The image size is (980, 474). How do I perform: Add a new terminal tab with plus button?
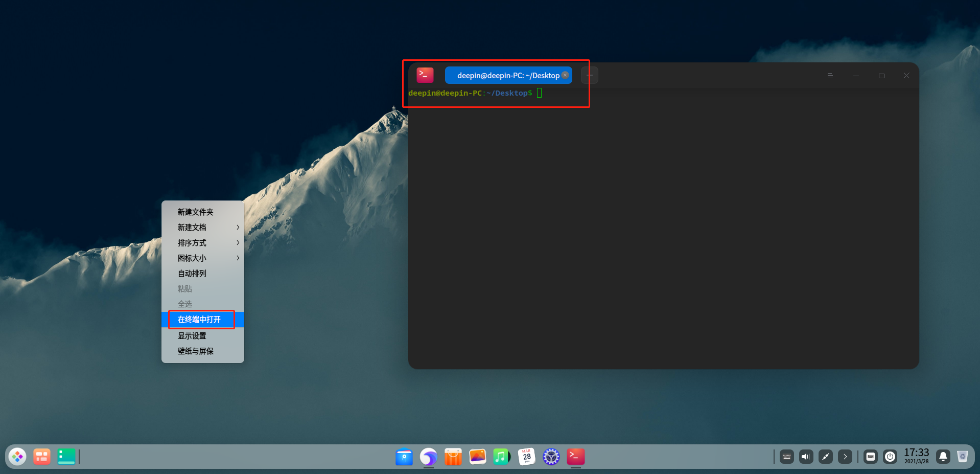590,75
